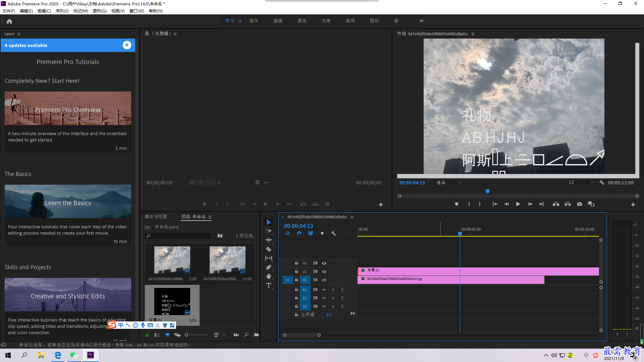Open playback resolution 1/2 dropdown
The height and width of the screenshot is (362, 644).
point(581,183)
